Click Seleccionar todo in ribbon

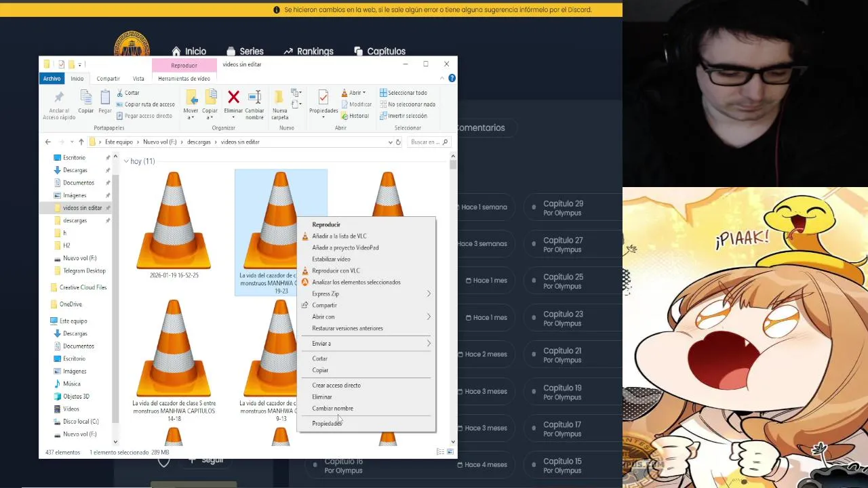tap(403, 93)
